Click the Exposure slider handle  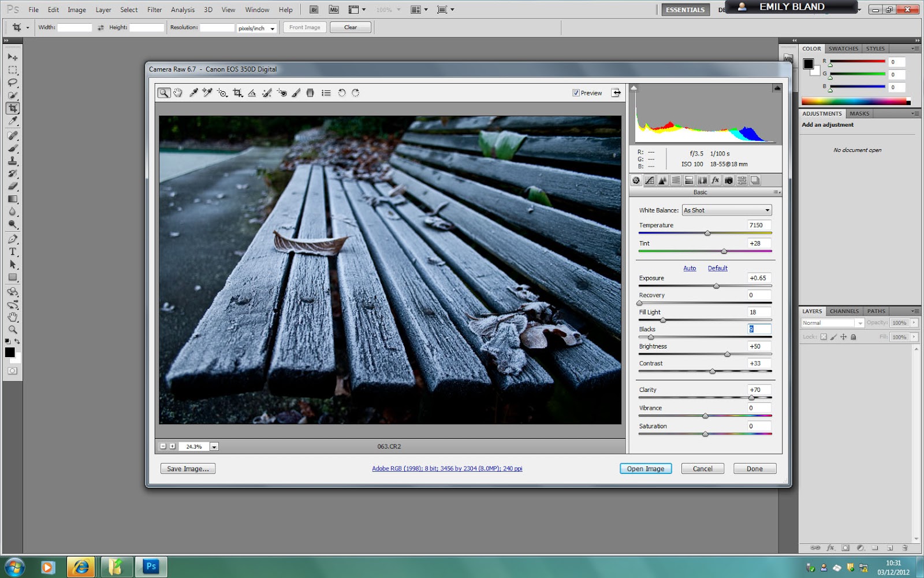[x=716, y=286]
